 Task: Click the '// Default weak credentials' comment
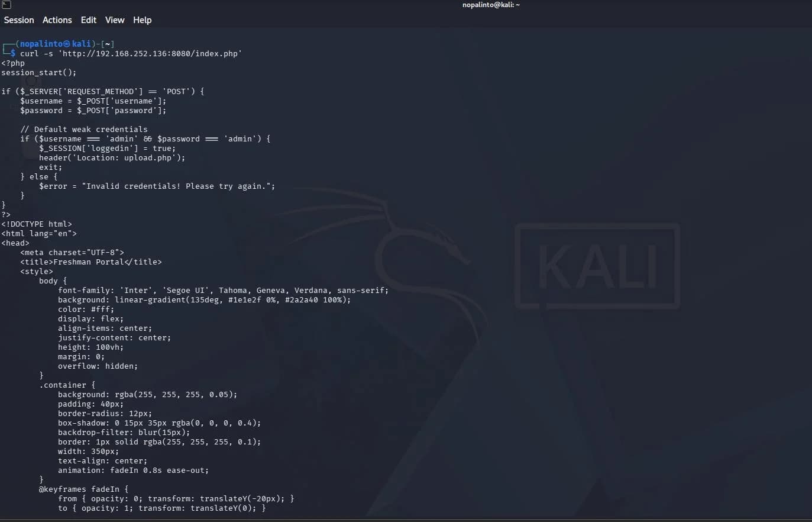(x=84, y=129)
